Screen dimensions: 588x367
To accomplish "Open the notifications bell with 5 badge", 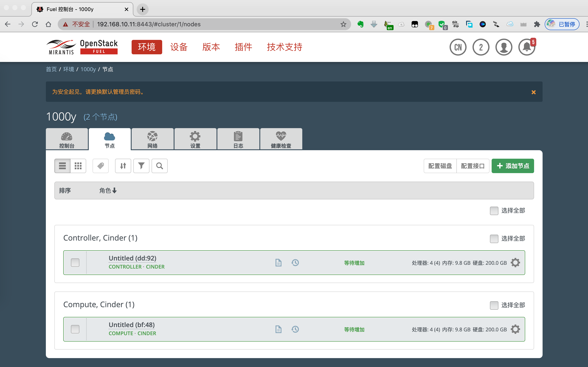I will [527, 47].
